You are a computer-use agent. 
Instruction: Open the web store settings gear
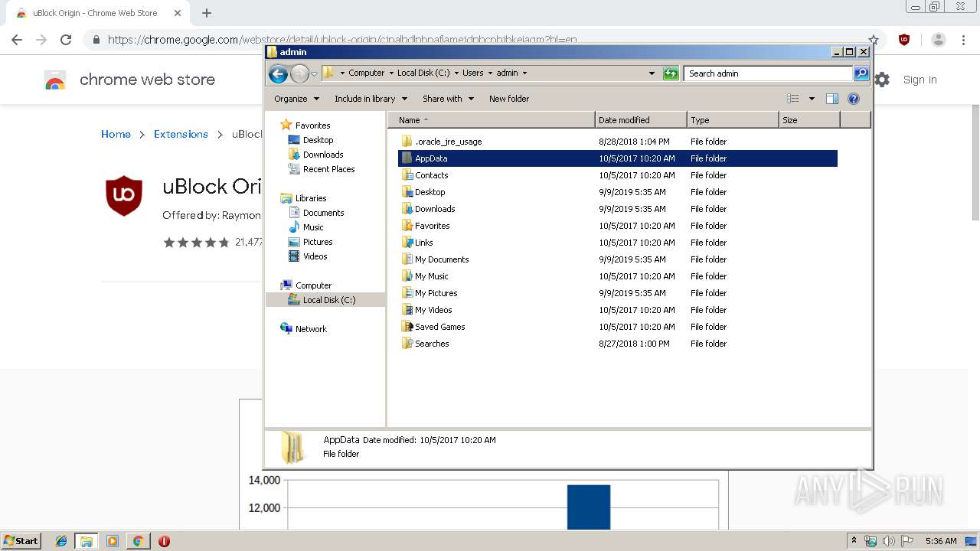[882, 80]
